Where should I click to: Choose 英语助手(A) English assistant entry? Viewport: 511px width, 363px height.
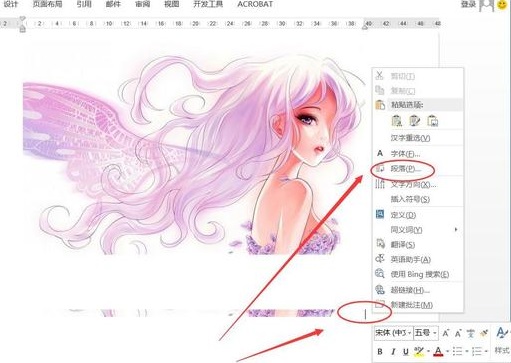[x=417, y=259]
